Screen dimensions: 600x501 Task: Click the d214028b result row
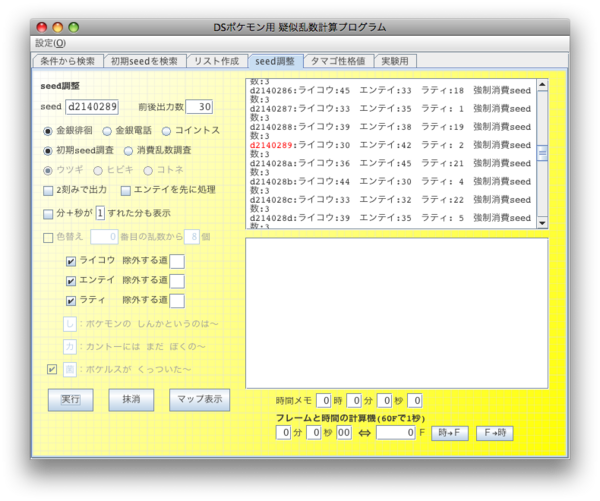click(x=390, y=181)
